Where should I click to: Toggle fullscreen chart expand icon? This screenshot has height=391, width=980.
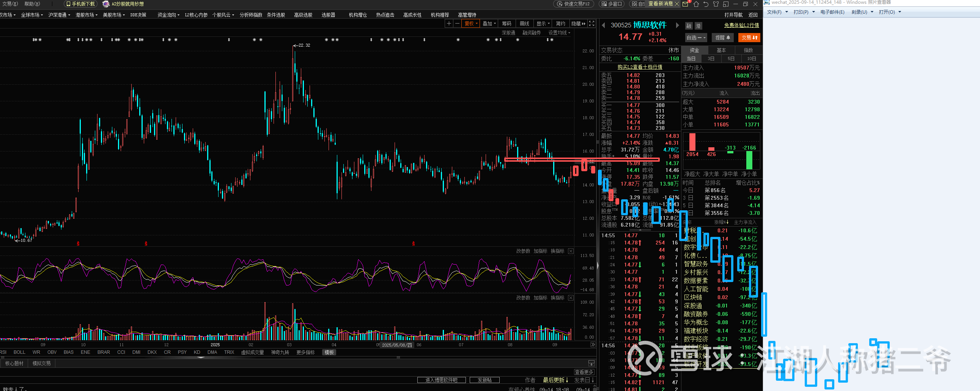coord(591,24)
